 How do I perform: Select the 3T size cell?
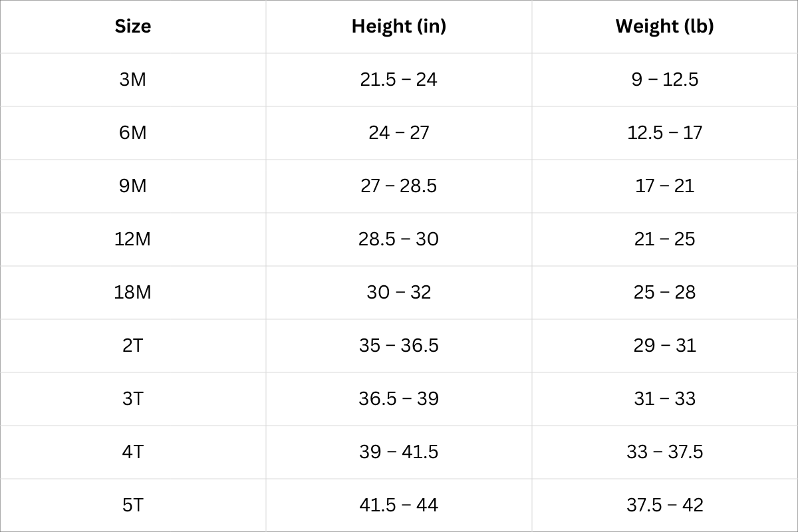133,399
